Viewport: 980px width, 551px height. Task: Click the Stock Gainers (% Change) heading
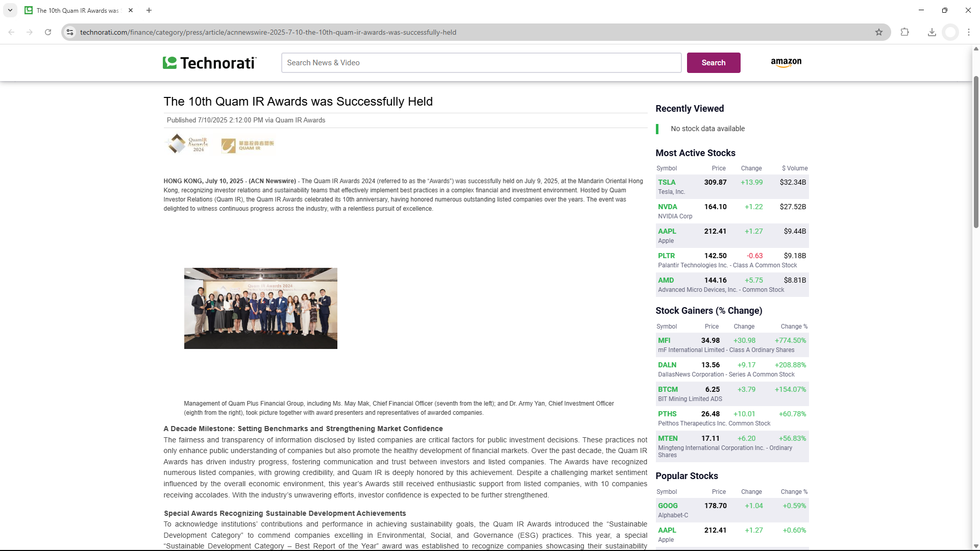click(x=708, y=311)
